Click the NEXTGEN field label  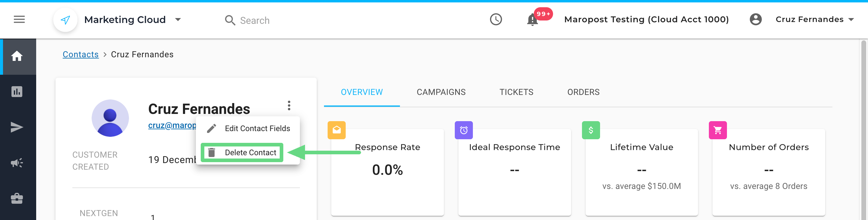click(x=99, y=213)
